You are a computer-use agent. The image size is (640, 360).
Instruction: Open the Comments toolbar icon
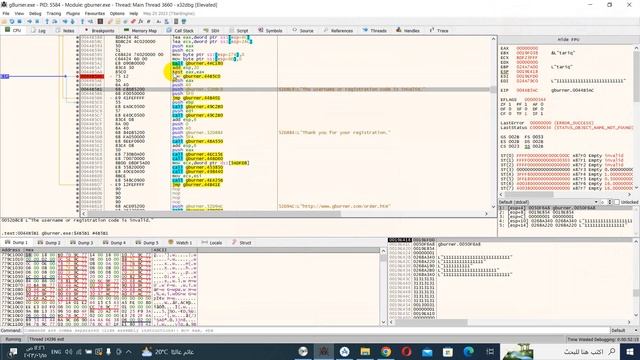[118, 21]
